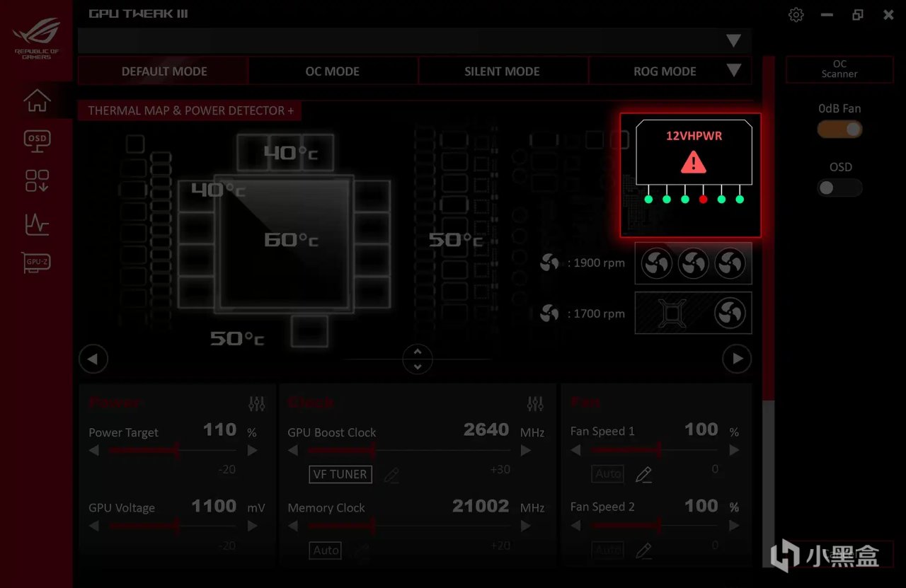Increase GPU Boost Clock with right arrow
Viewport: 906px width, 588px height.
526,451
